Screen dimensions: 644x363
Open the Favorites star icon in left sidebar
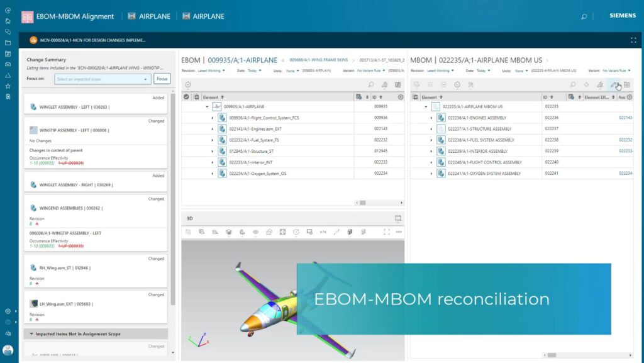pos(8,86)
